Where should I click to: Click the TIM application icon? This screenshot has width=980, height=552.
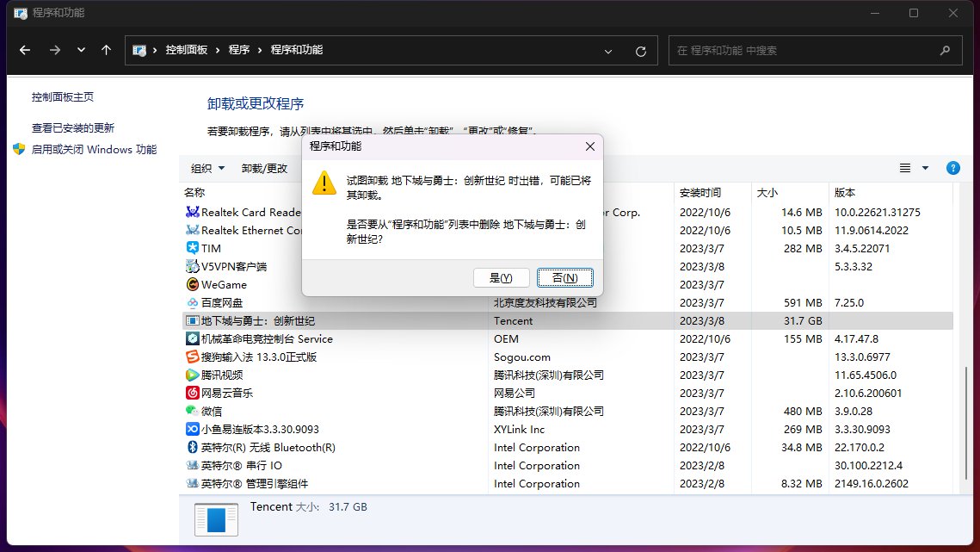pos(193,248)
